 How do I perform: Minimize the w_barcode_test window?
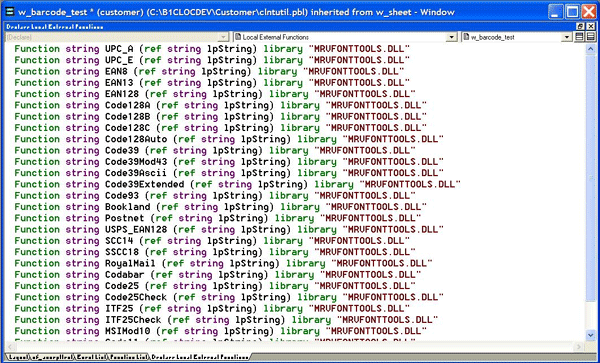(x=556, y=12)
